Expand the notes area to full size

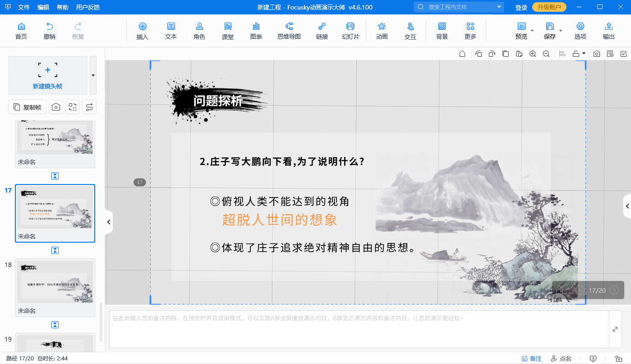[x=615, y=329]
